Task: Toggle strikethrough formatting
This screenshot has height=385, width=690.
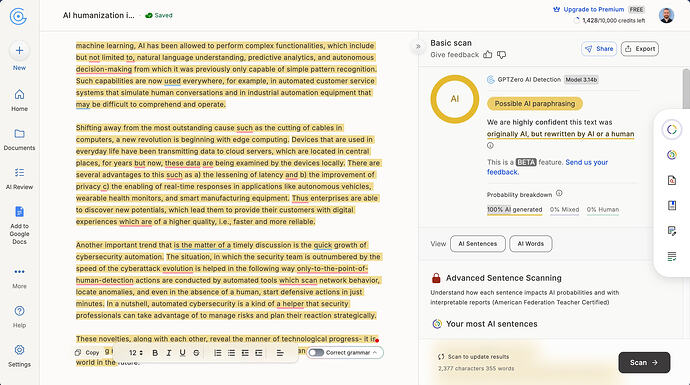Action: click(196, 353)
